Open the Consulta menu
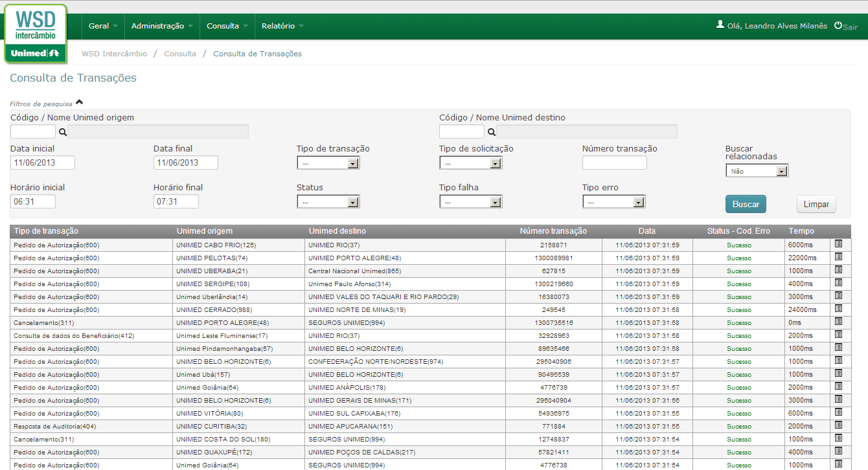 (x=227, y=26)
